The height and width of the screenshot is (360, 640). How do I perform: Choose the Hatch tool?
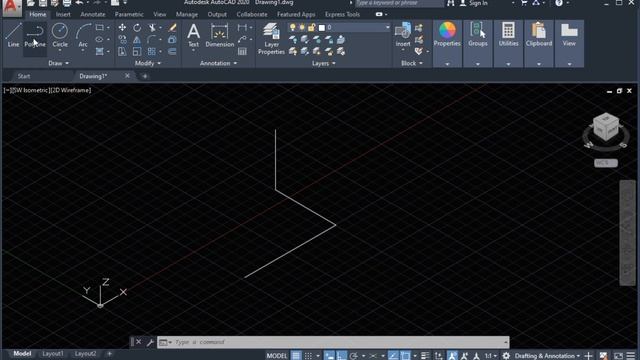pos(99,51)
